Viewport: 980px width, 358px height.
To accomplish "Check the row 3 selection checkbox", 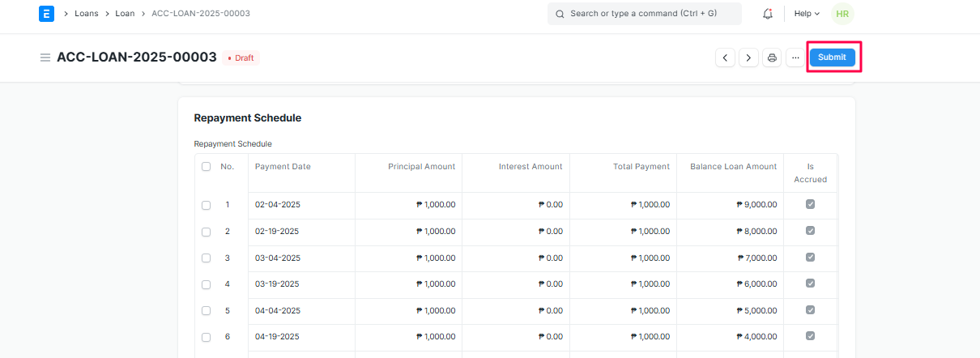I will pyautogui.click(x=206, y=258).
